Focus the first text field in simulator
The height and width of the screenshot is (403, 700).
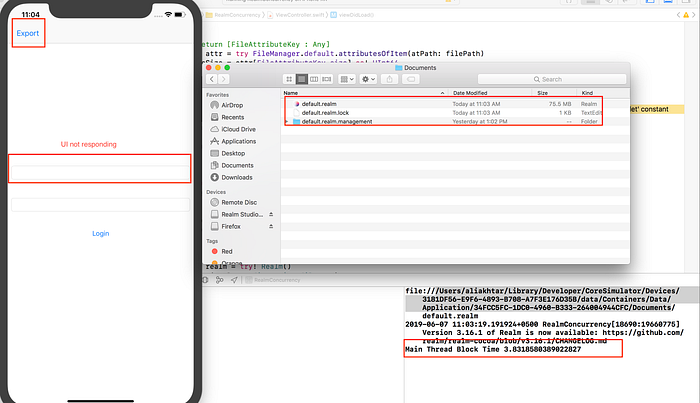click(100, 172)
